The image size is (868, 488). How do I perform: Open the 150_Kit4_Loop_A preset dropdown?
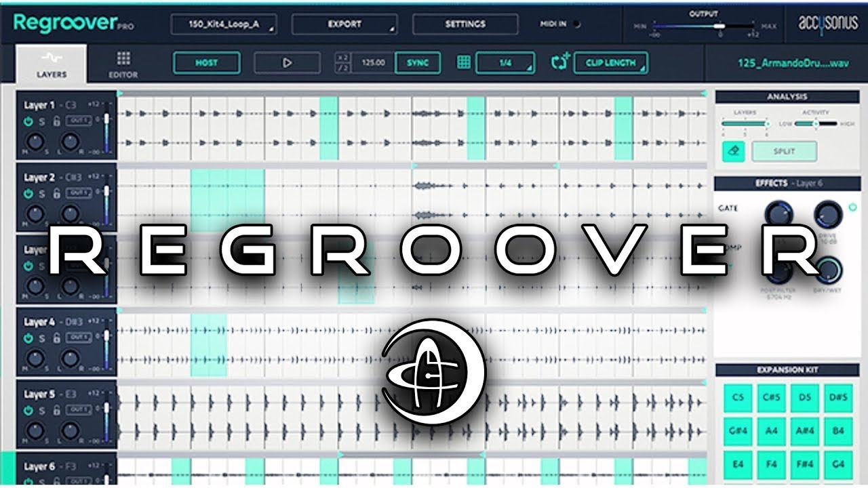point(224,24)
